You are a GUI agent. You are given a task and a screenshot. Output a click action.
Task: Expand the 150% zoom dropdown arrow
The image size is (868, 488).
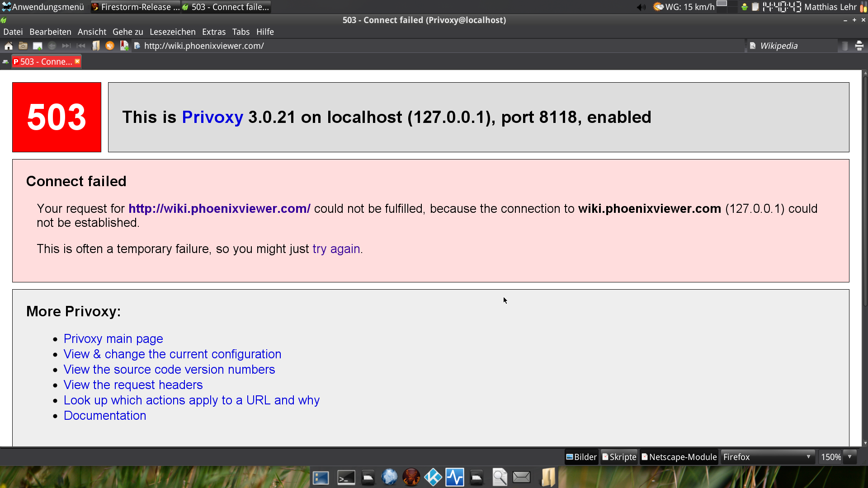[850, 457]
